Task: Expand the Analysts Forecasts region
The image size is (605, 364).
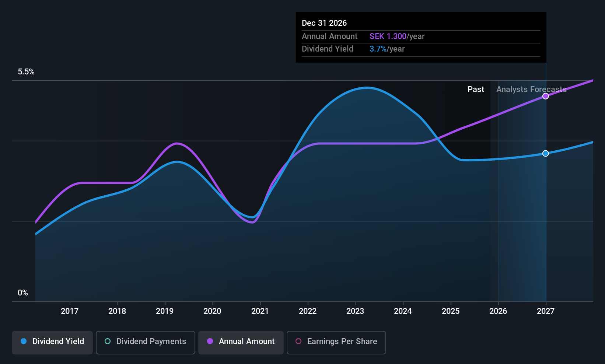Action: click(531, 89)
